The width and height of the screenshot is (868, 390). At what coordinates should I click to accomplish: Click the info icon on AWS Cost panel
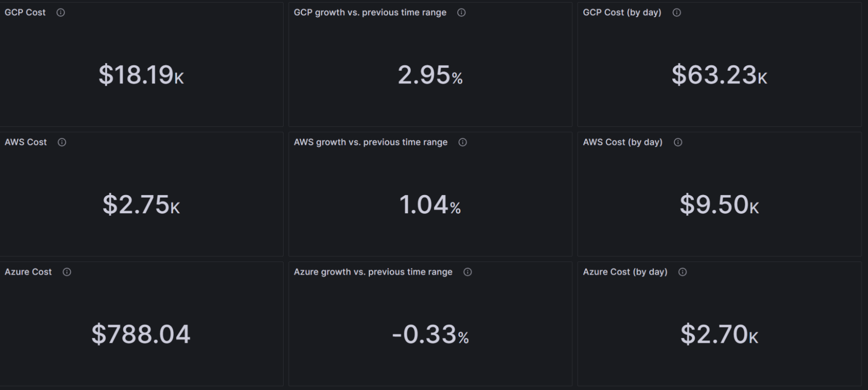(x=62, y=142)
